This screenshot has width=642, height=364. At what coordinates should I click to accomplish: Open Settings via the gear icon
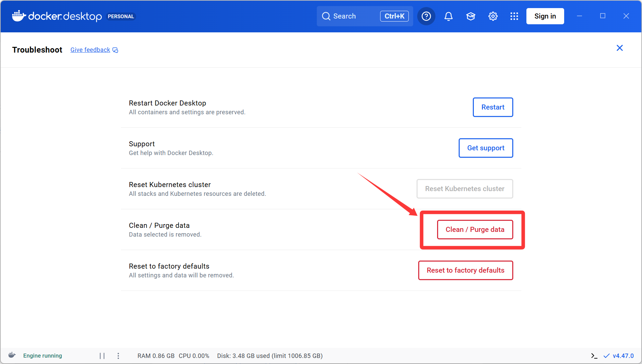[x=493, y=16]
